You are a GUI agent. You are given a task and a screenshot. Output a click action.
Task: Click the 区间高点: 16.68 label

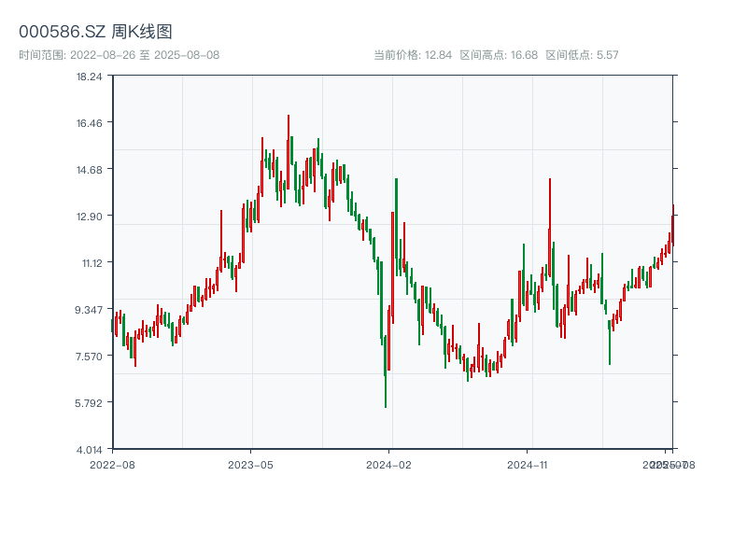[499, 55]
